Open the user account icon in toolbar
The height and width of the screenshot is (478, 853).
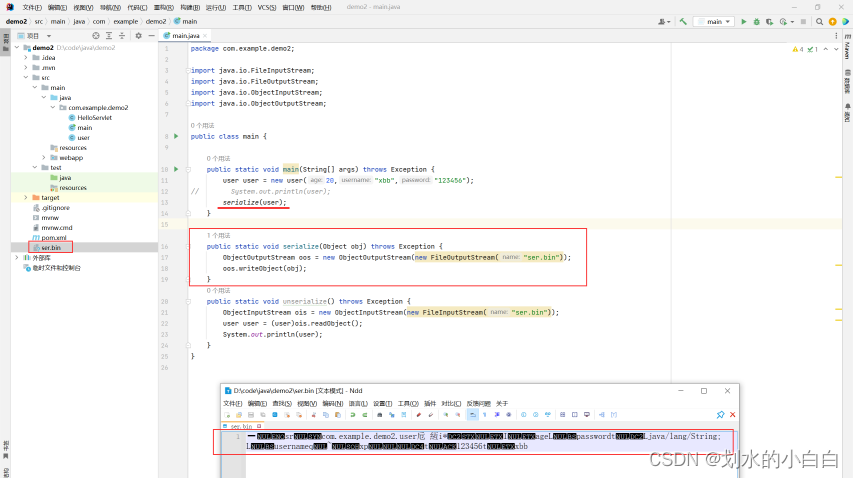click(663, 22)
